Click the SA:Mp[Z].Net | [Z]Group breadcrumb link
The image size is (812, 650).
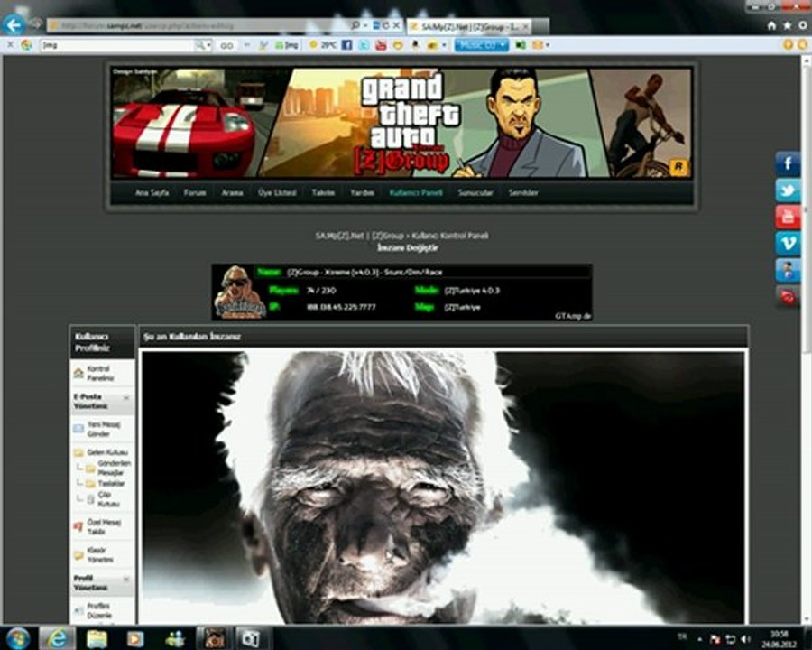point(359,236)
